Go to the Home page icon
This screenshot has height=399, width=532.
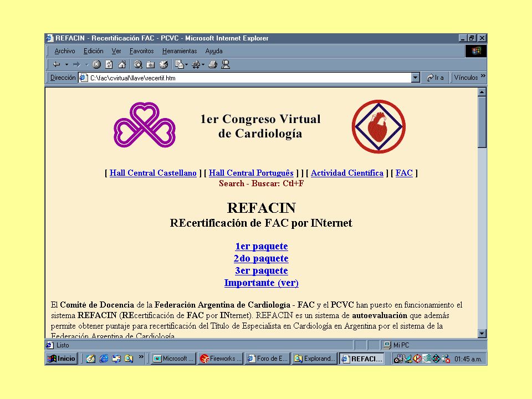point(122,64)
